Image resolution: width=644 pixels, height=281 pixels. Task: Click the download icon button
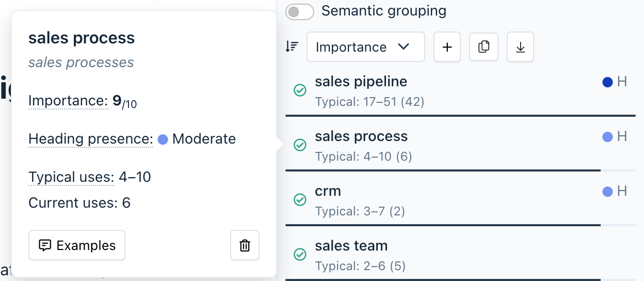[520, 47]
